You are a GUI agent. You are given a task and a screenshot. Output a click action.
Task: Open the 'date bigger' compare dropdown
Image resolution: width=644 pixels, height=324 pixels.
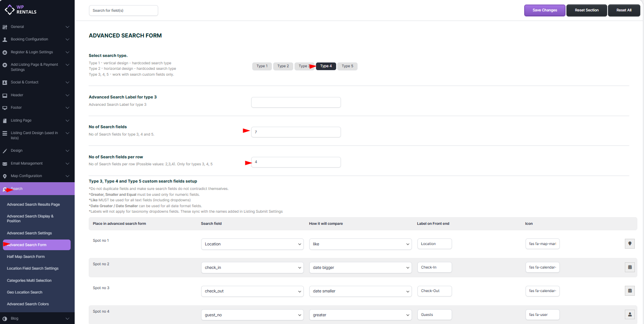point(360,268)
